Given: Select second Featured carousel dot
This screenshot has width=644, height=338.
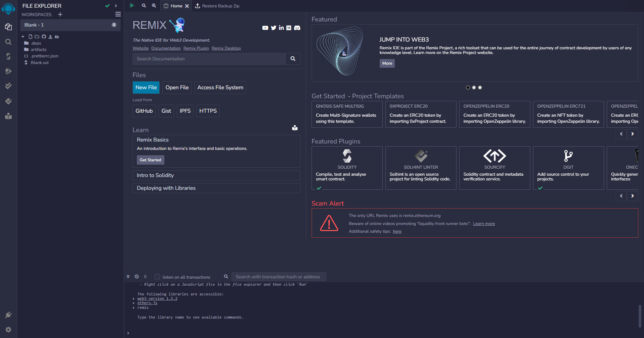Looking at the screenshot, I should click(x=474, y=88).
